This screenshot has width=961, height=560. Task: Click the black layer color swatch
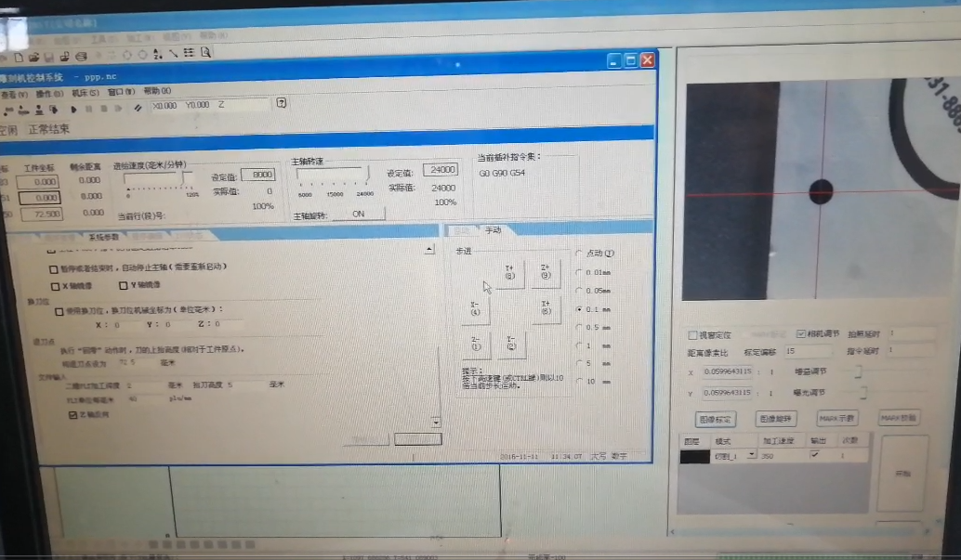click(694, 456)
